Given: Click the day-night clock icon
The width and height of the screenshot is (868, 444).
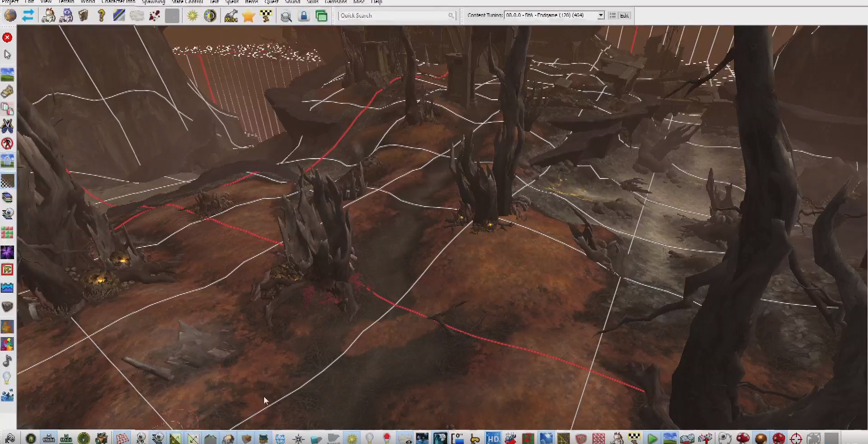Looking at the screenshot, I should (x=210, y=15).
